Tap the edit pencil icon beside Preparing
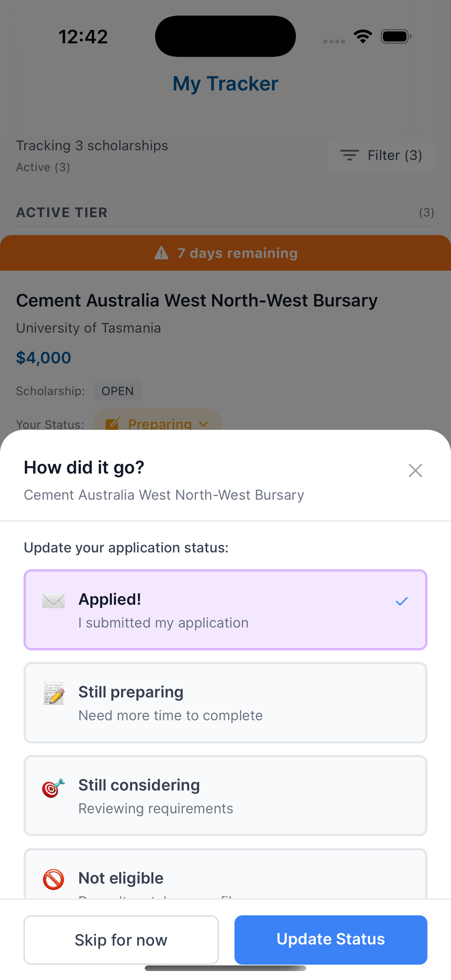Image resolution: width=451 pixels, height=980 pixels. (x=113, y=423)
